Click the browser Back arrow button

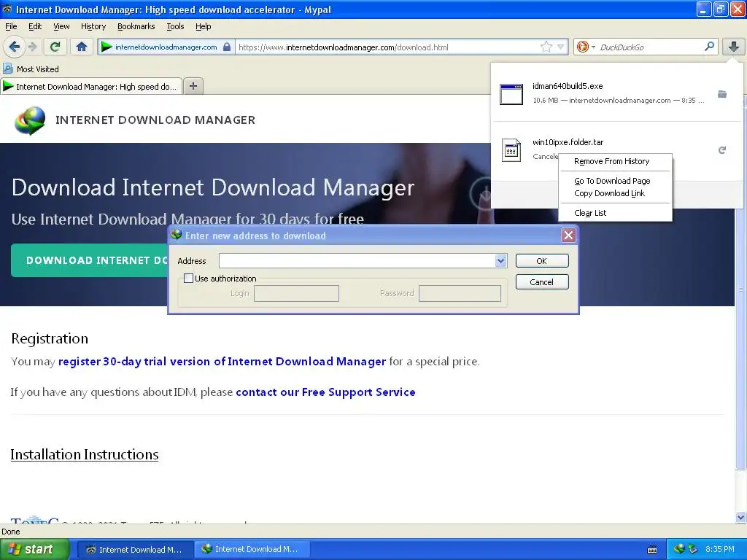[x=14, y=47]
